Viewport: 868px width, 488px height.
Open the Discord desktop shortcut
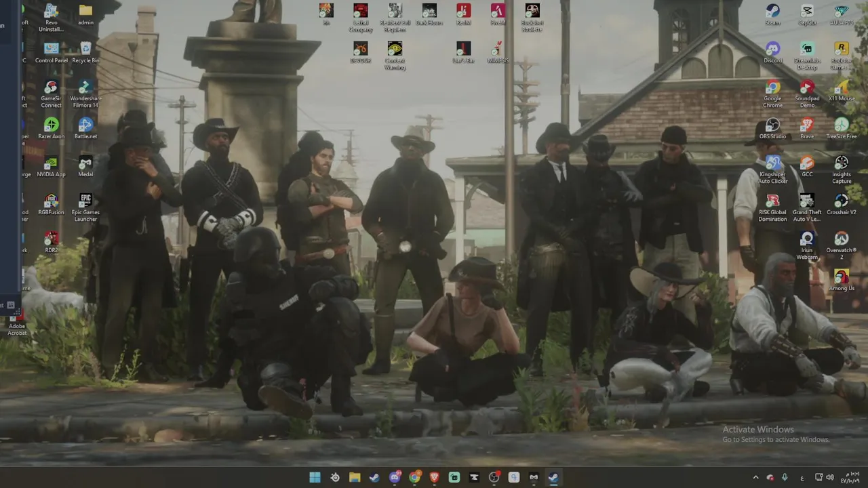[772, 53]
